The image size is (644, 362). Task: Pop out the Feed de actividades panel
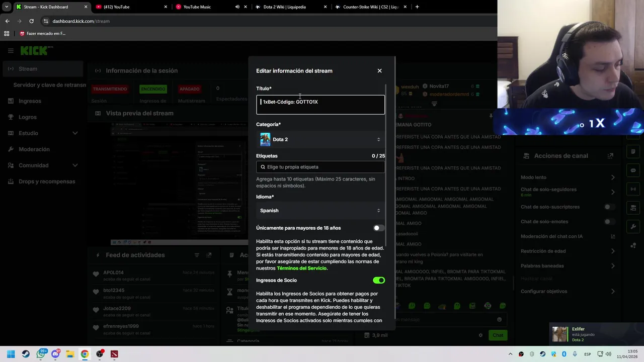209,255
